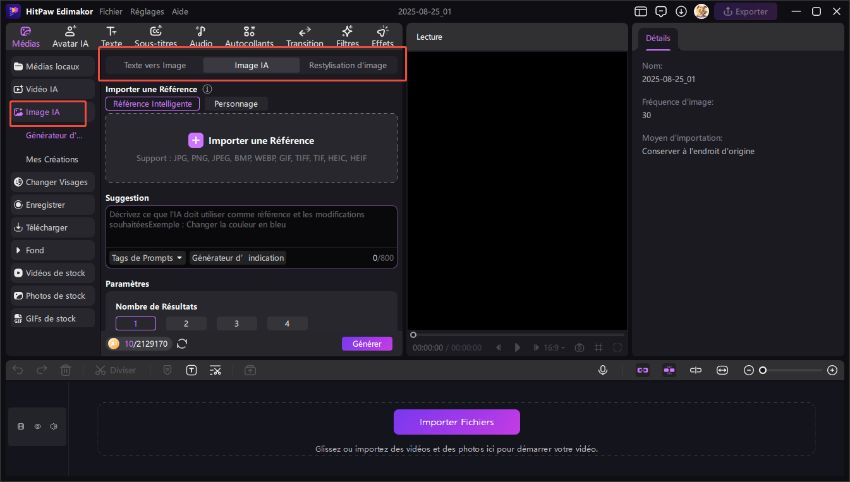This screenshot has height=482, width=850.
Task: Open the user profile avatar
Action: point(701,11)
